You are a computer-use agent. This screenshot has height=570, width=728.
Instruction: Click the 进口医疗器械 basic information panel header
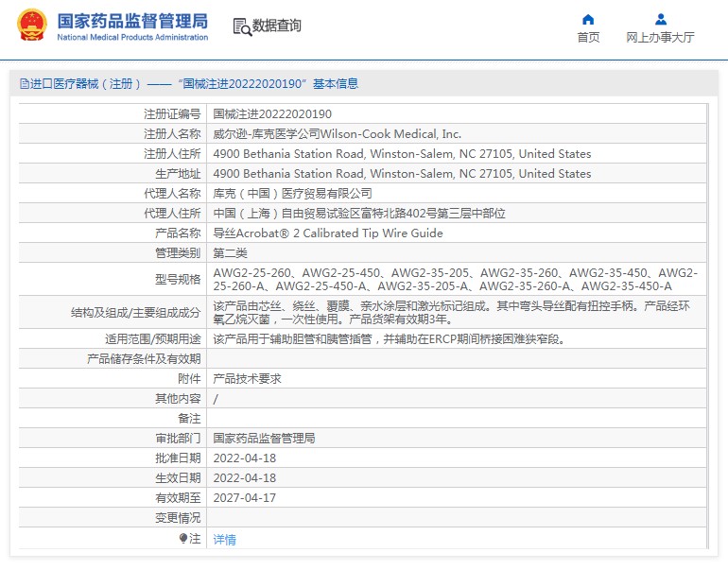point(189,84)
